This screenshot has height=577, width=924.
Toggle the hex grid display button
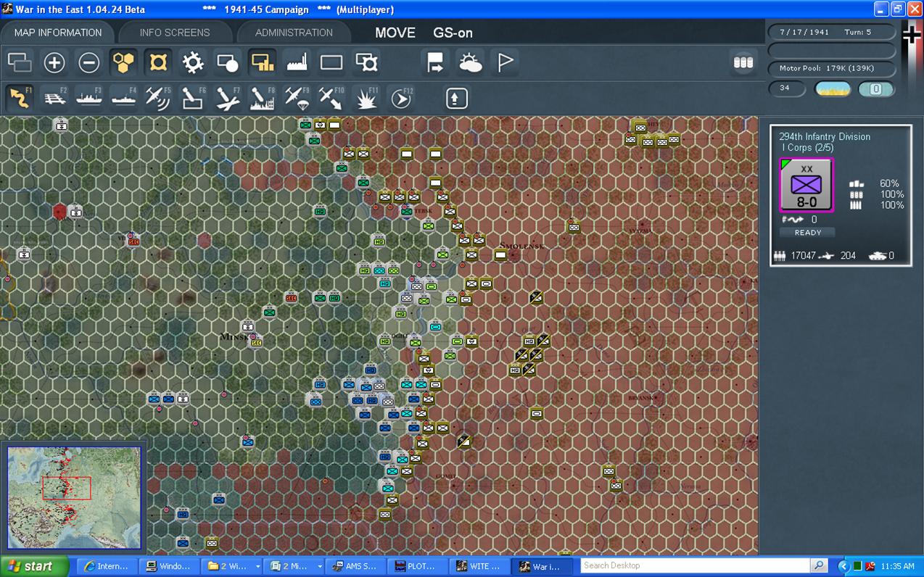pyautogui.click(x=124, y=63)
